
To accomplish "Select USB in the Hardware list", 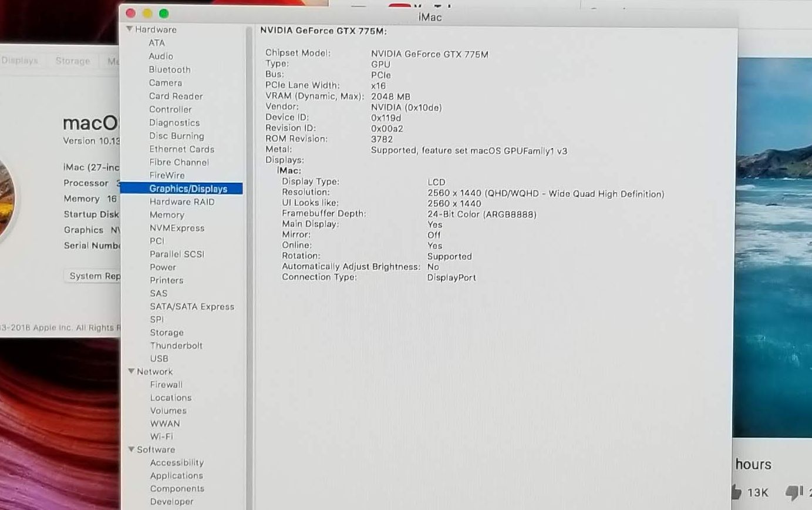I will [159, 358].
